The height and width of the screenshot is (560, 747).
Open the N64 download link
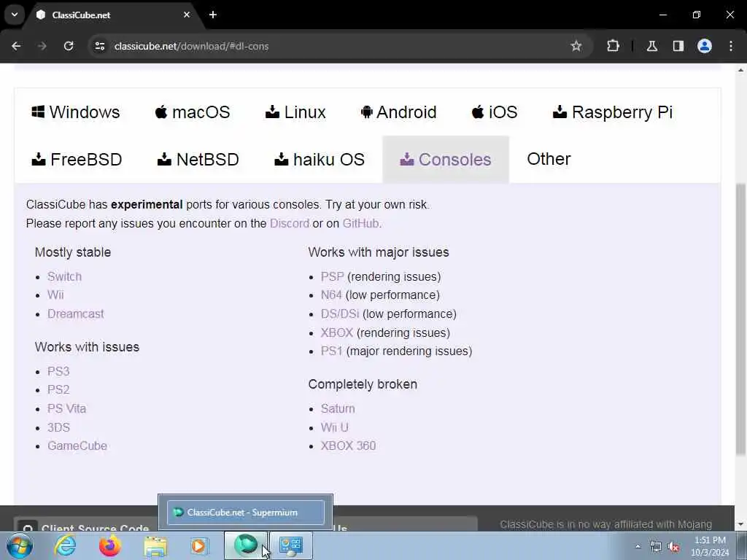(331, 295)
